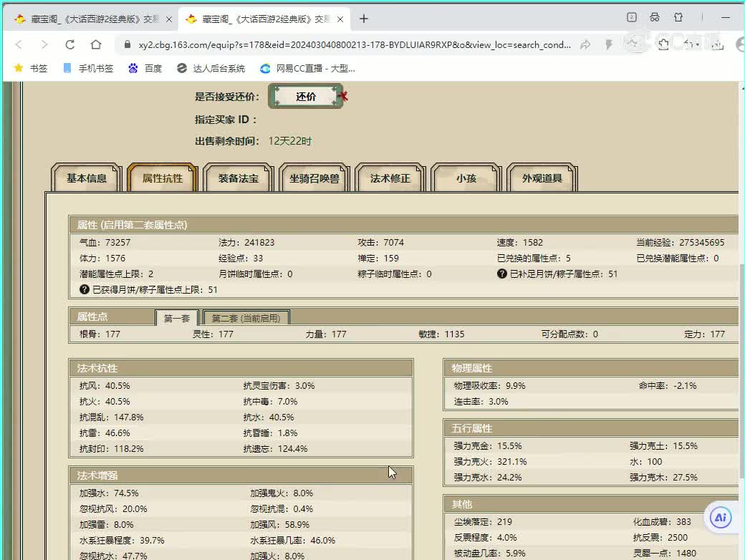Click the lock icon in address bar
Screen dimensions: 745x560
127,44
